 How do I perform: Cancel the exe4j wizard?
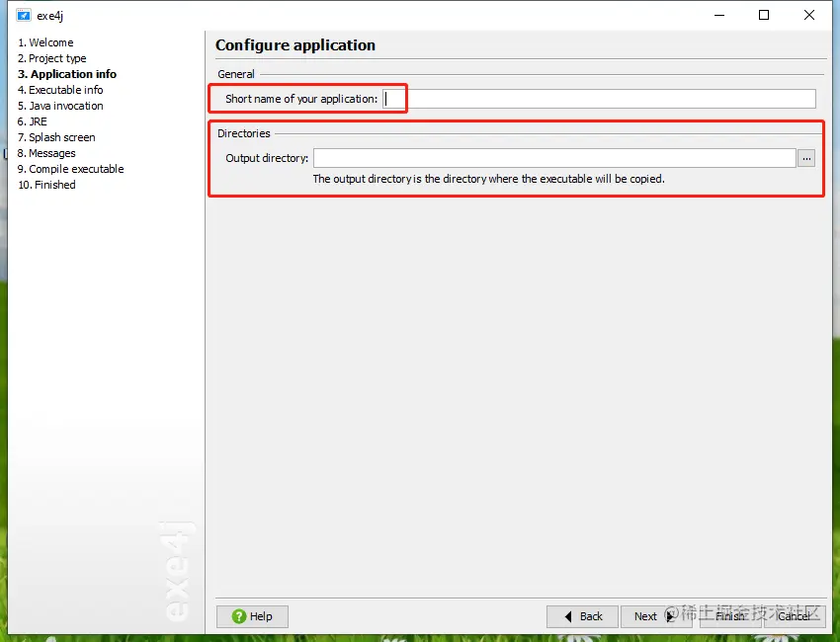point(795,616)
